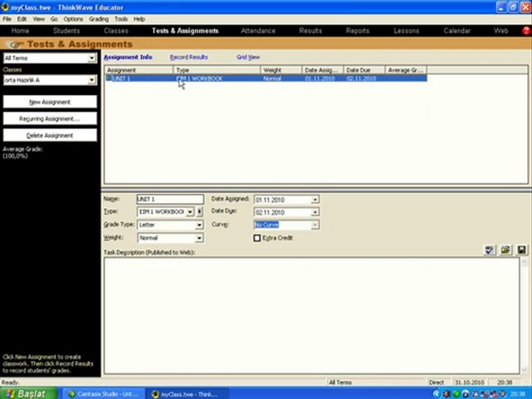Viewport: 532px width, 399px height.
Task: Click inside the Task Description text area
Action: (311, 315)
